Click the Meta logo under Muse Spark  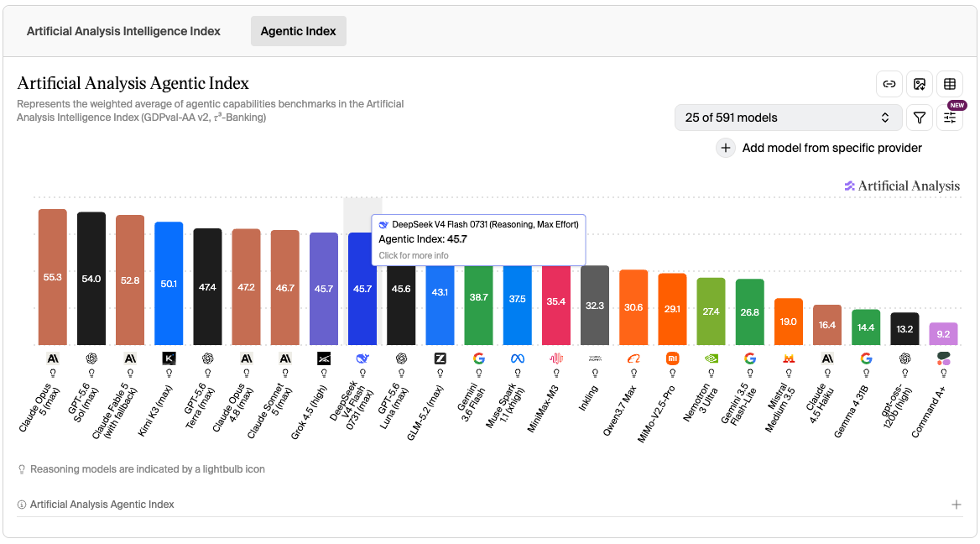click(518, 358)
